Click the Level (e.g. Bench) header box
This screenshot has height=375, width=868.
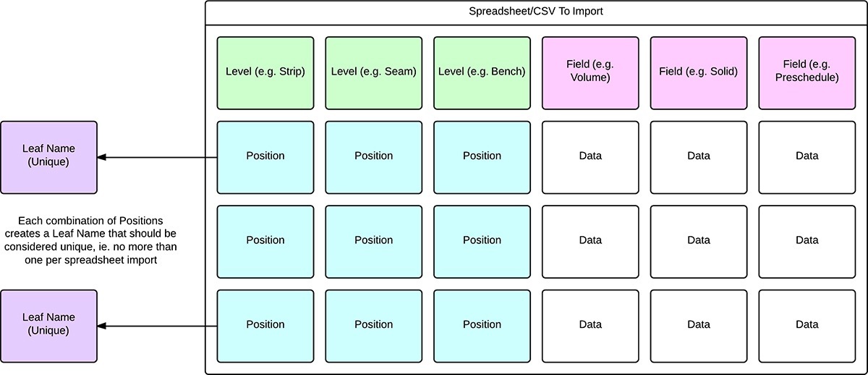[482, 72]
